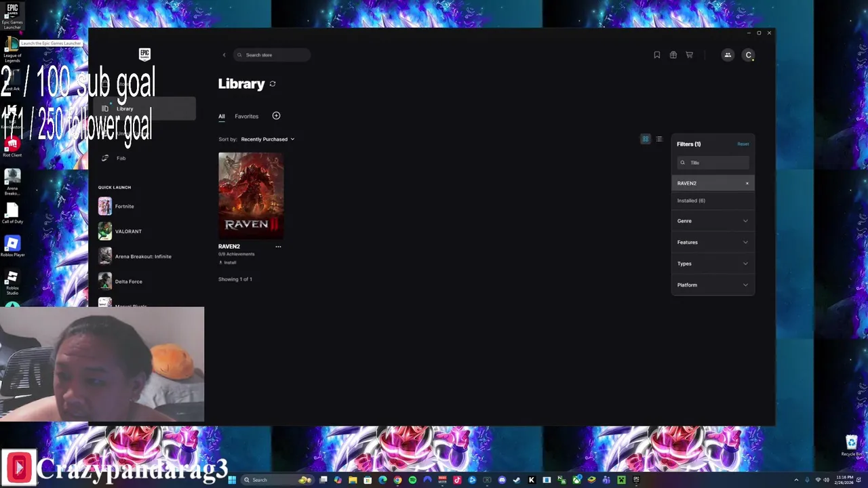Remove the RAVEN2 filter with X
Image resolution: width=868 pixels, height=488 pixels.
coord(747,183)
